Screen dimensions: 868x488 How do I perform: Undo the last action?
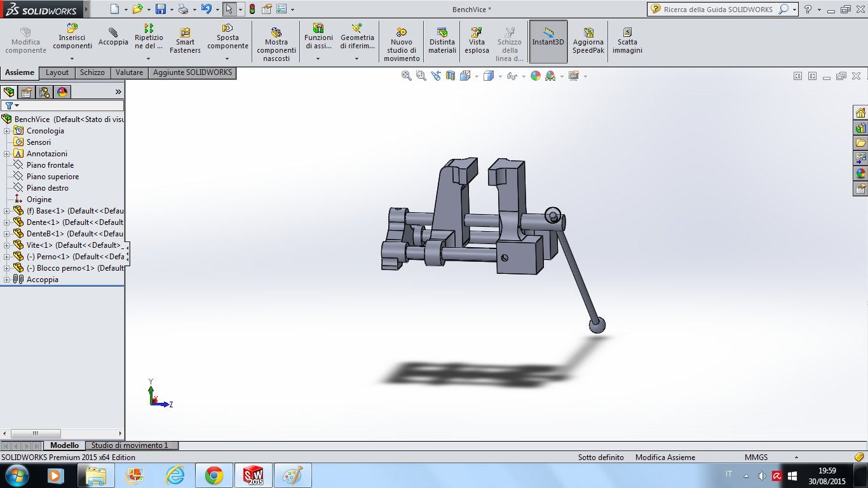click(206, 9)
